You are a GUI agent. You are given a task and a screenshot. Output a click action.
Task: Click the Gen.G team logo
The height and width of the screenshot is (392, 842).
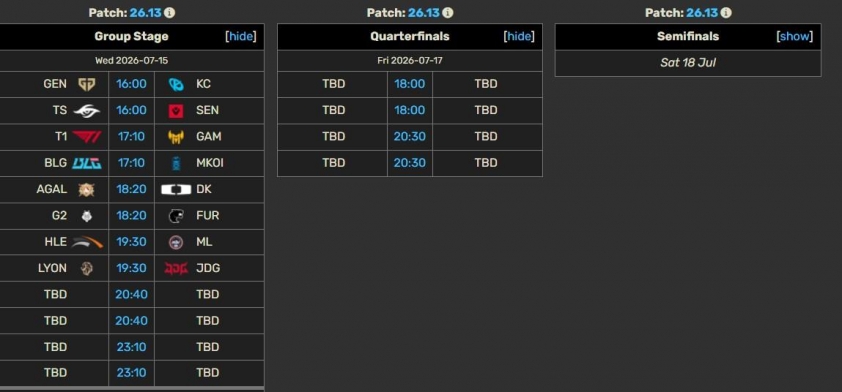click(x=86, y=84)
